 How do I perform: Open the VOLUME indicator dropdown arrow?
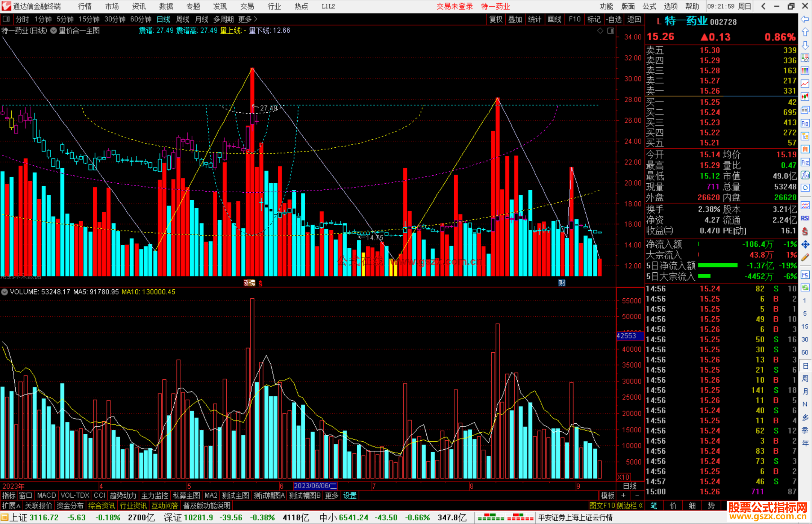coord(5,292)
